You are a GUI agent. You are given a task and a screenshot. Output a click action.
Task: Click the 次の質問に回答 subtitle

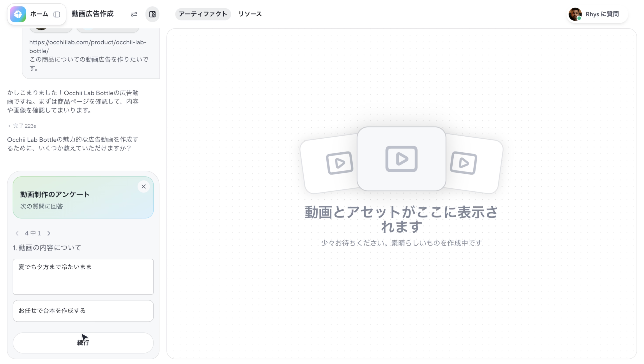41,206
